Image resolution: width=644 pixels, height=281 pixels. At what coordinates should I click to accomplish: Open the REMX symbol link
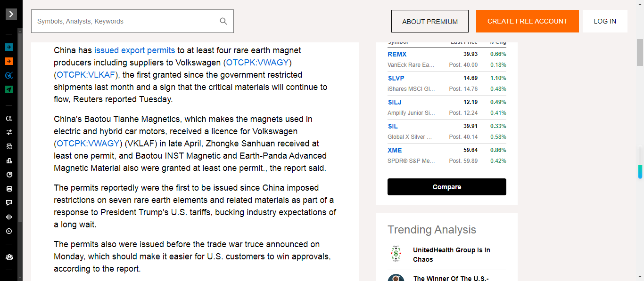(397, 54)
